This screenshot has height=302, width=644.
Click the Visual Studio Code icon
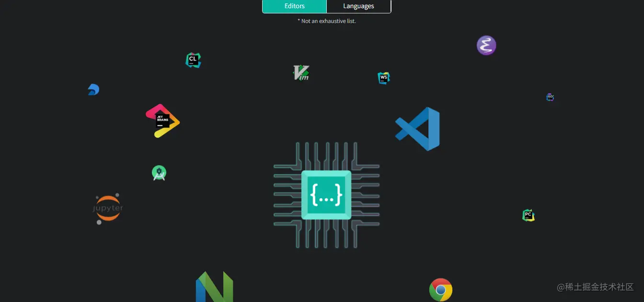click(417, 129)
